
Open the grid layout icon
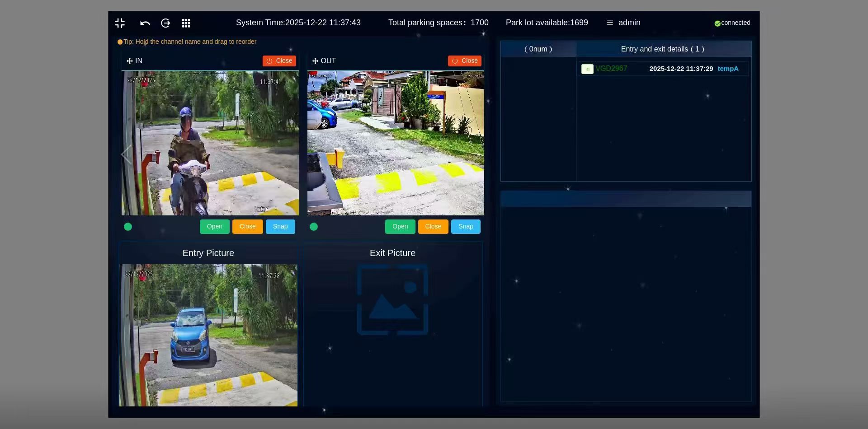tap(186, 23)
